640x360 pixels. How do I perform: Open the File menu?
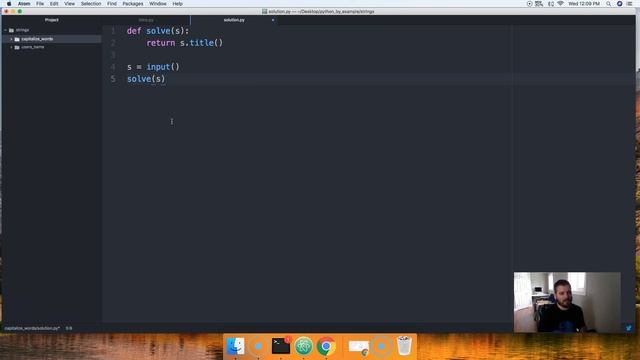tap(40, 4)
